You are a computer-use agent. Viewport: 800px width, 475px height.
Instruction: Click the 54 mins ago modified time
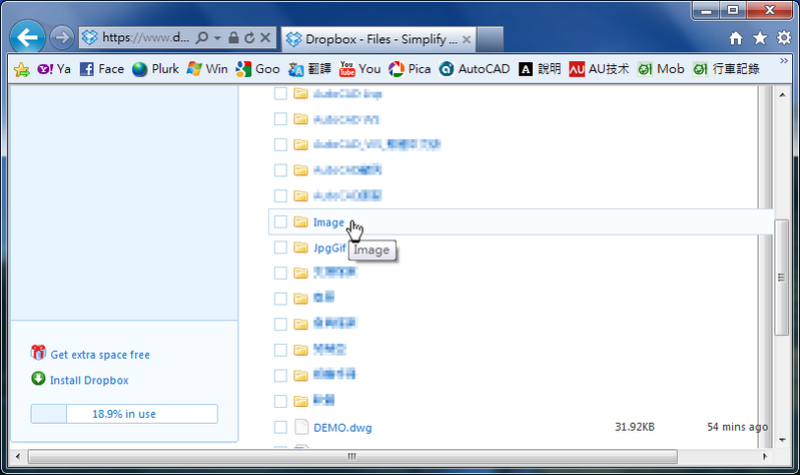737,427
